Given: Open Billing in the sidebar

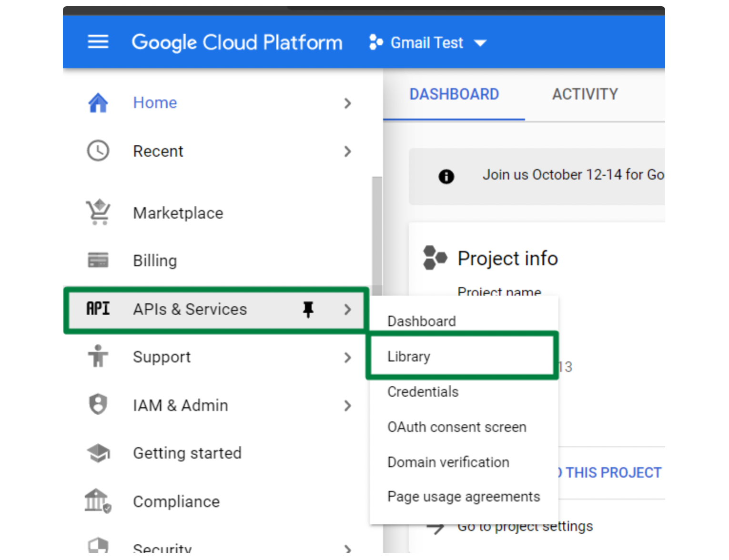Looking at the screenshot, I should (155, 261).
